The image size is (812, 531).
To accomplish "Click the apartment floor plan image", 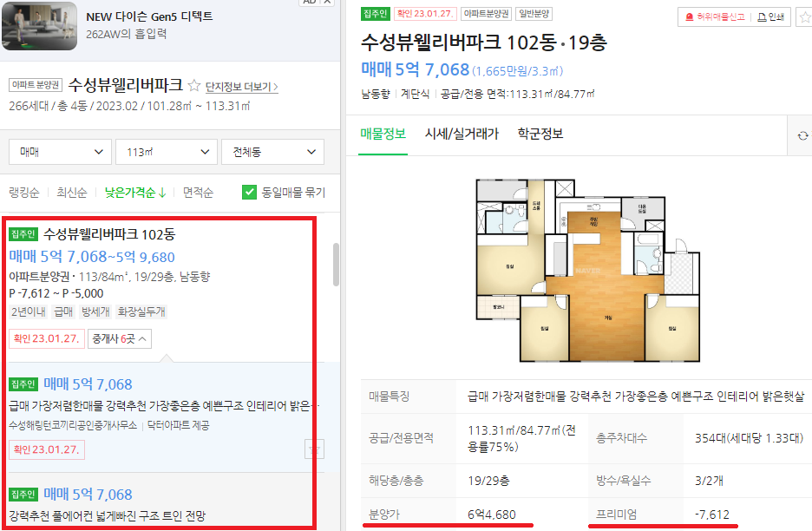I will tap(588, 270).
